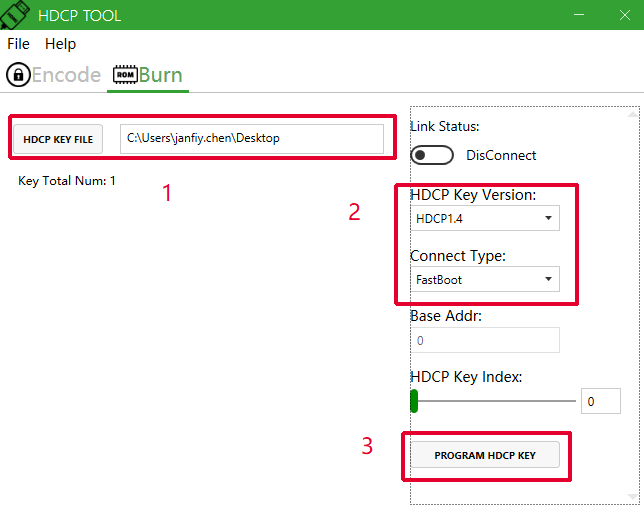Click the ROM chip icon beside Burn

(x=125, y=75)
